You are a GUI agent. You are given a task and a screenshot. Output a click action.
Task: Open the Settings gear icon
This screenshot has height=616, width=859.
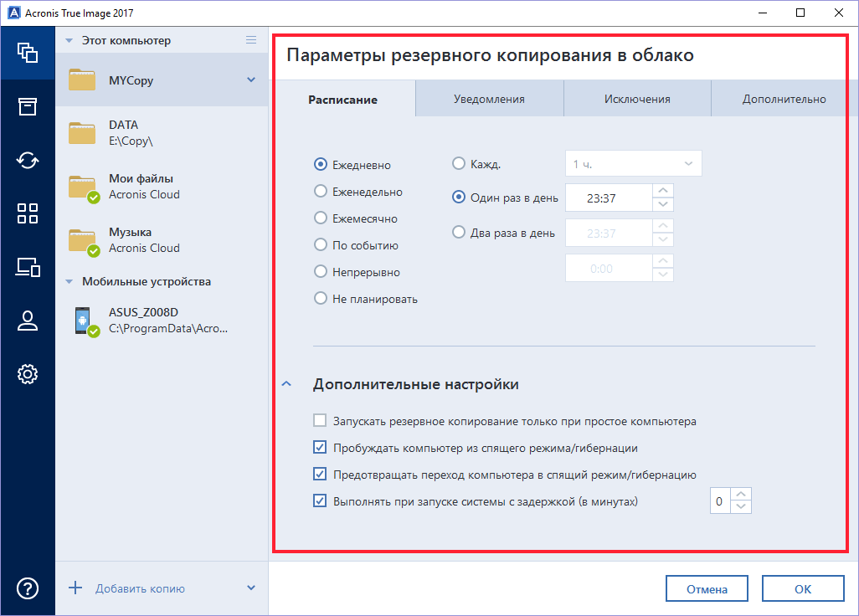click(28, 374)
